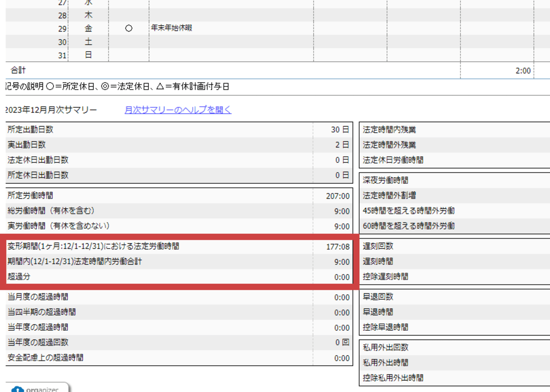
Task: Click the 期間内法定時間内労働合計 row showing 9:00
Action: [176, 262]
